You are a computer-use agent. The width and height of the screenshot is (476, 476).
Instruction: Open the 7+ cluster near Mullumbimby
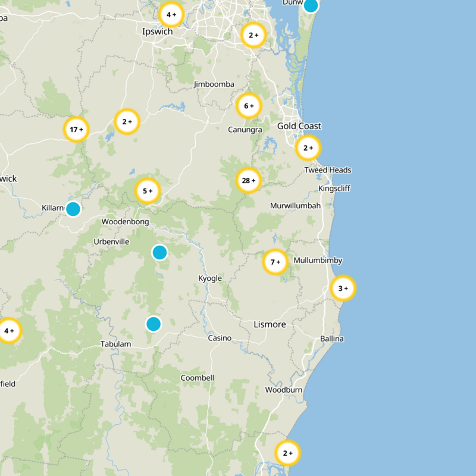(x=275, y=260)
